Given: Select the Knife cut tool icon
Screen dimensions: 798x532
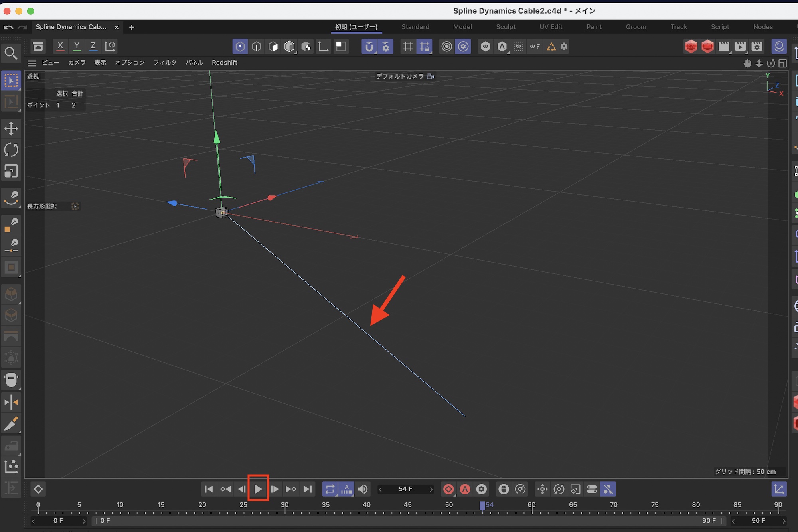Looking at the screenshot, I should (x=11, y=424).
